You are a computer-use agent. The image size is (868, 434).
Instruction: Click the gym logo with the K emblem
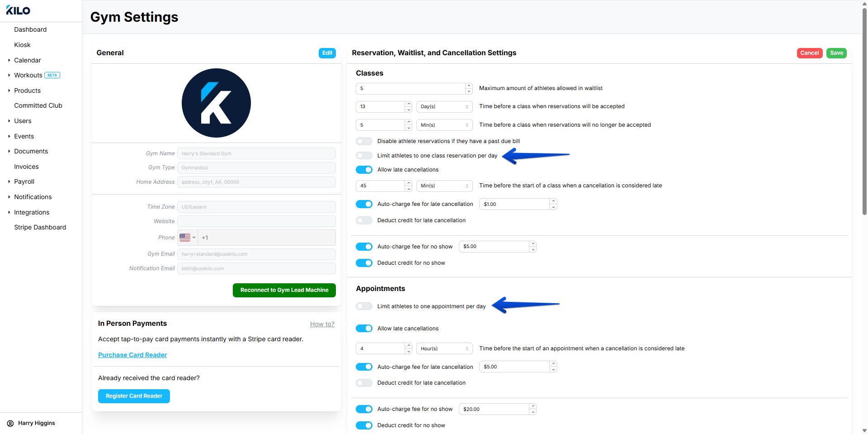coord(216,103)
